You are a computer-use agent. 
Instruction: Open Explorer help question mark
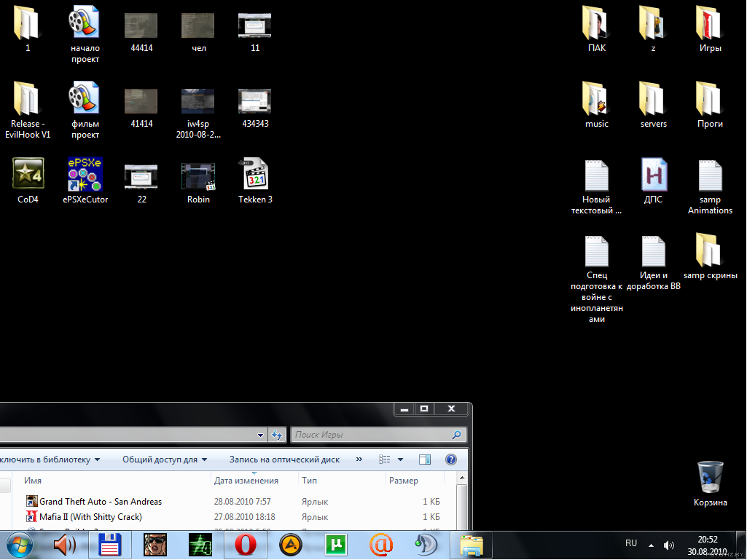tap(450, 460)
